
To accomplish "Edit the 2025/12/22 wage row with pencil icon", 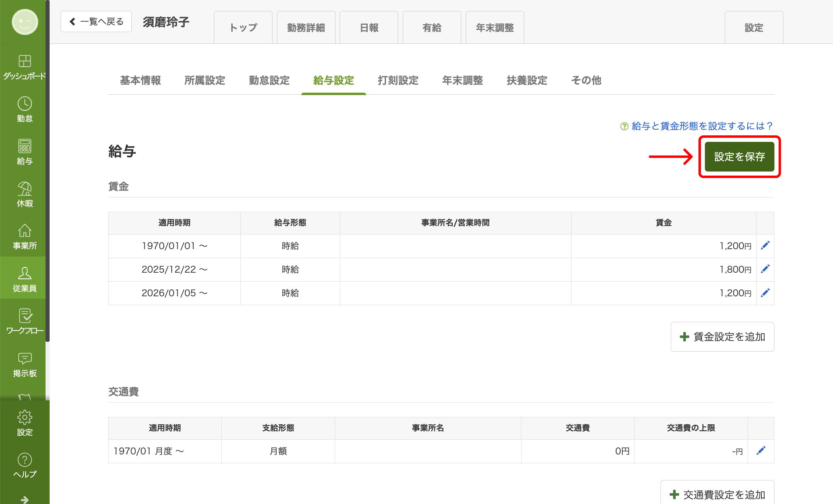I will [765, 269].
